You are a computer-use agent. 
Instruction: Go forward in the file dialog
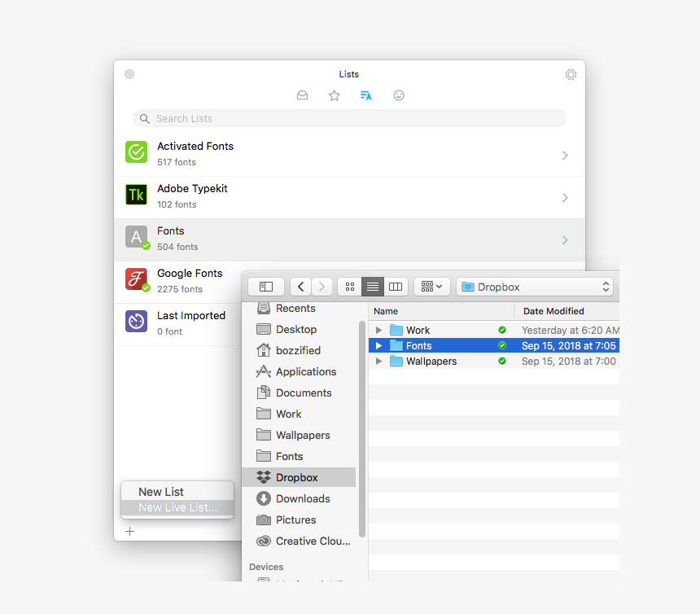322,287
